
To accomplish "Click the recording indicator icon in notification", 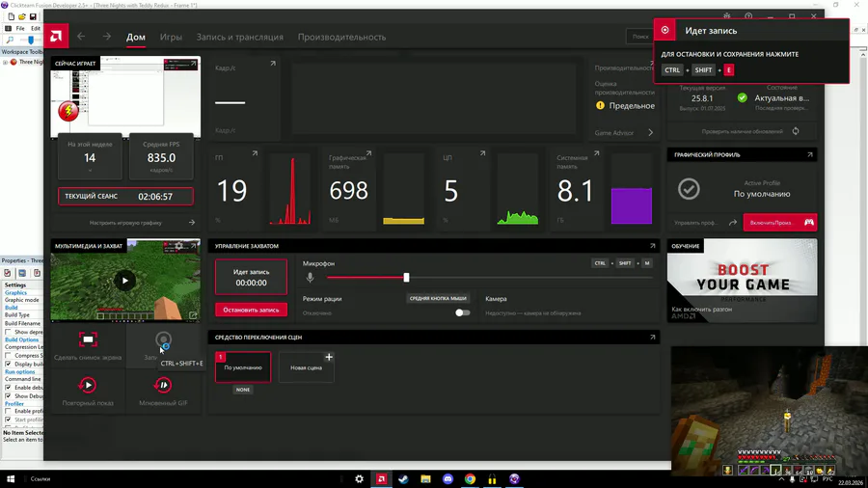I will (x=665, y=30).
